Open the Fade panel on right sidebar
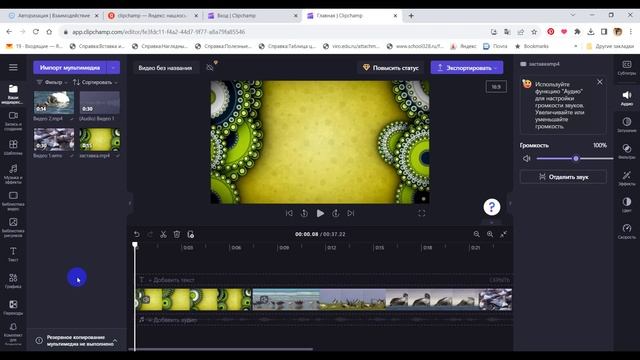 [627, 124]
